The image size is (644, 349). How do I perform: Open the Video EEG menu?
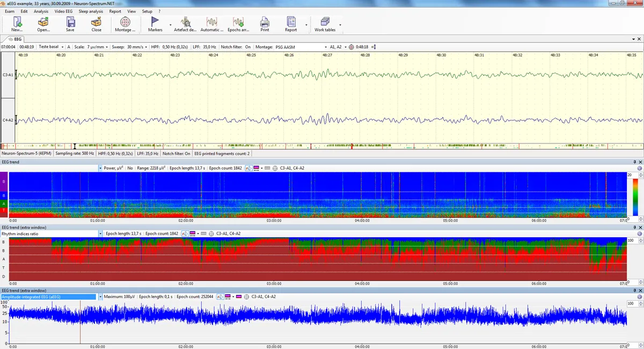(63, 11)
